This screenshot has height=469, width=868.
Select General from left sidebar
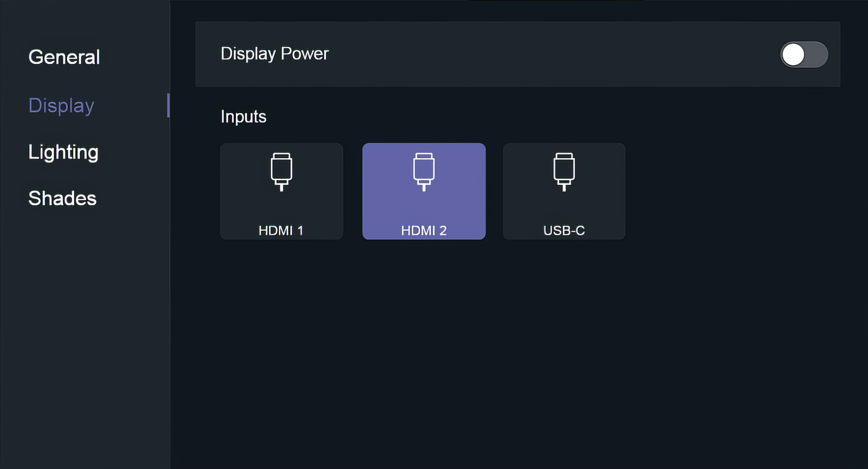point(64,56)
